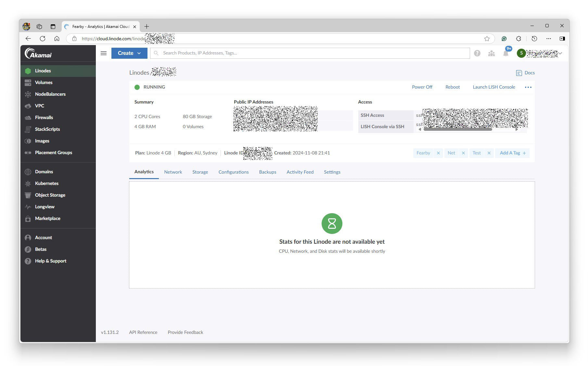The width and height of the screenshot is (588, 366).
Task: Open the Settings tab
Action: pos(332,172)
